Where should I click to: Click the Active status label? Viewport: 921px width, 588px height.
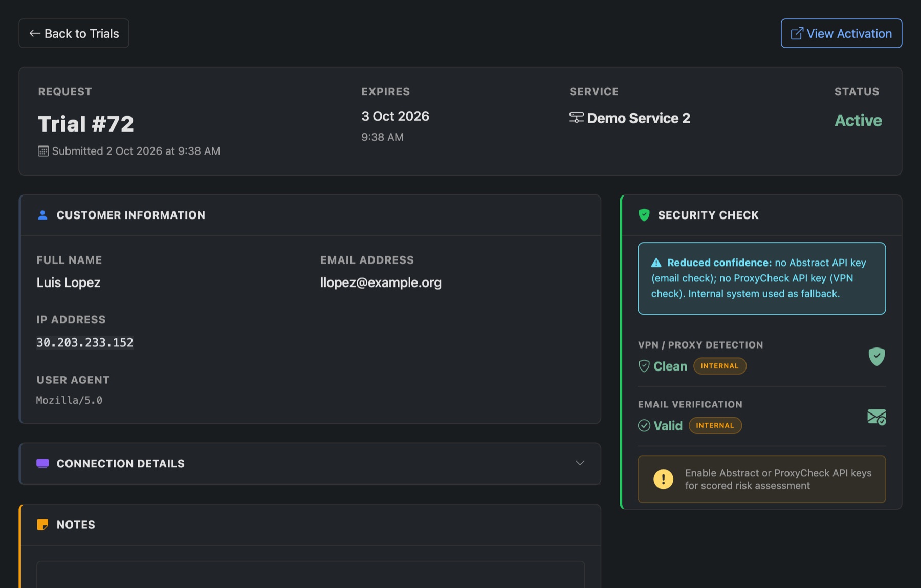(858, 120)
